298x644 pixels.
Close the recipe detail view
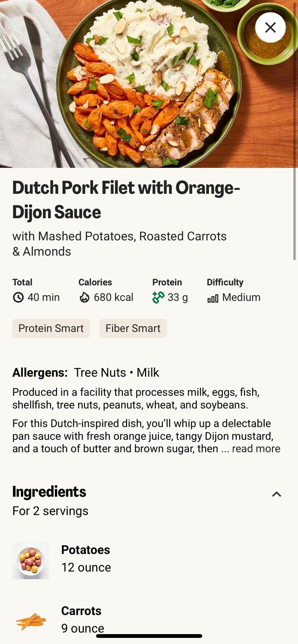tap(270, 27)
